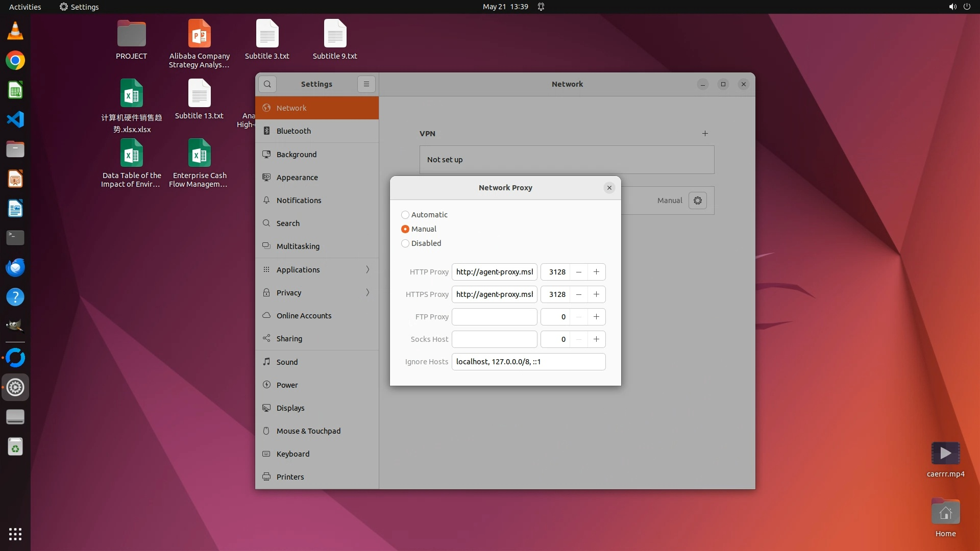Select the Disabled proxy radio button
This screenshot has width=980, height=551.
pyautogui.click(x=405, y=243)
